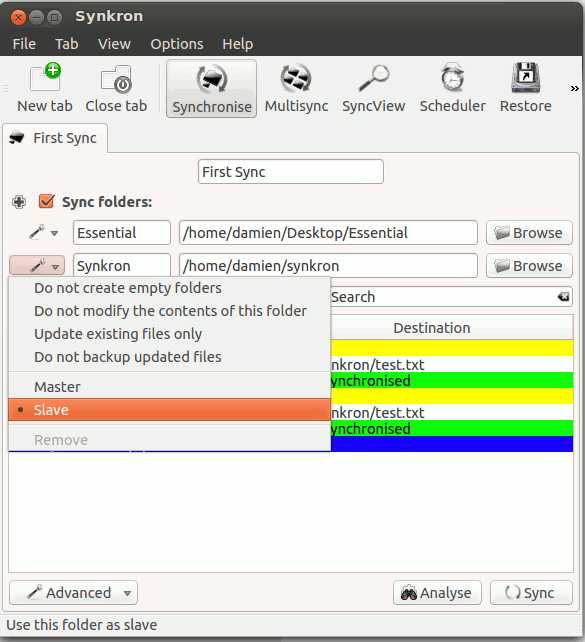Select the First Sync tab
The width and height of the screenshot is (585, 642).
pyautogui.click(x=55, y=138)
